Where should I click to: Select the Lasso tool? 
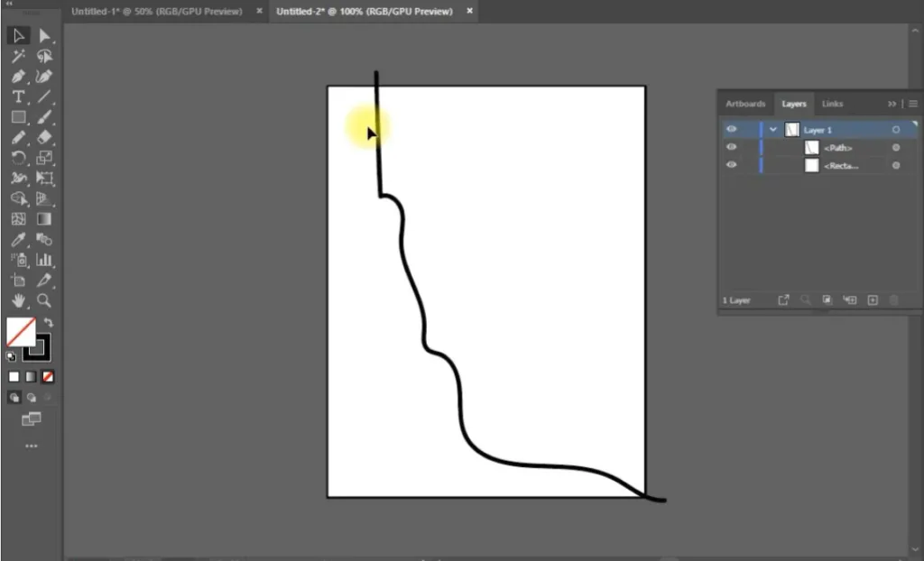click(x=44, y=56)
